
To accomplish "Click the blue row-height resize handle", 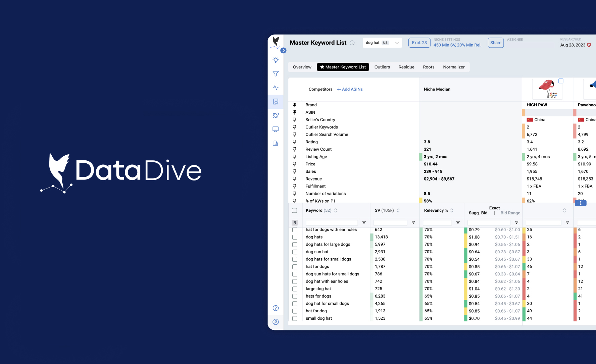I will pyautogui.click(x=581, y=203).
